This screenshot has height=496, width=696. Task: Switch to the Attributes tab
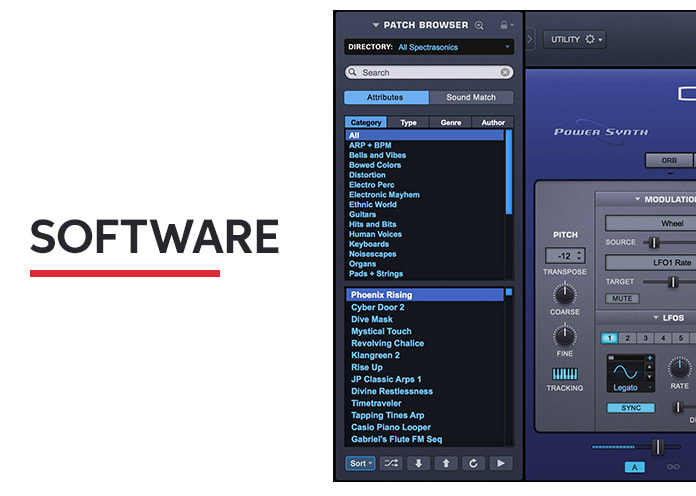pyautogui.click(x=386, y=97)
